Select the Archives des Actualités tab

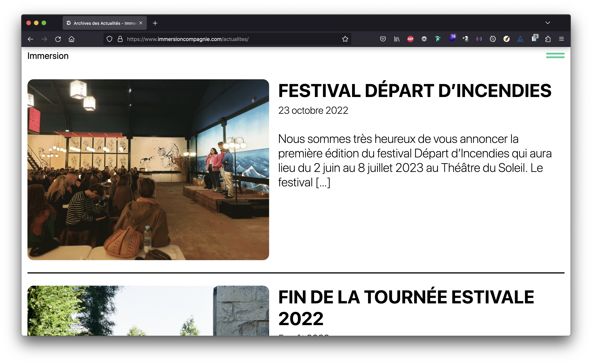[x=105, y=23]
